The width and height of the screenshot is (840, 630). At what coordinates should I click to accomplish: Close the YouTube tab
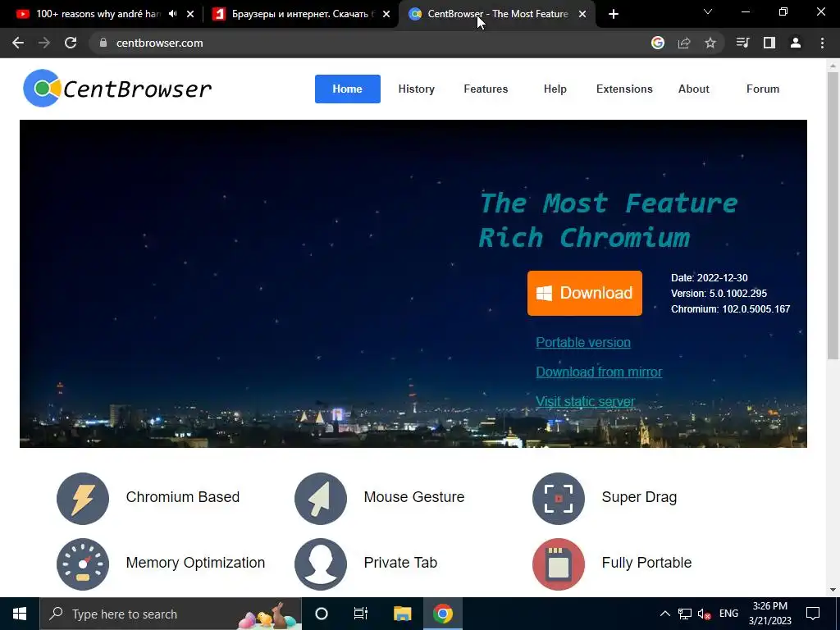pyautogui.click(x=190, y=14)
